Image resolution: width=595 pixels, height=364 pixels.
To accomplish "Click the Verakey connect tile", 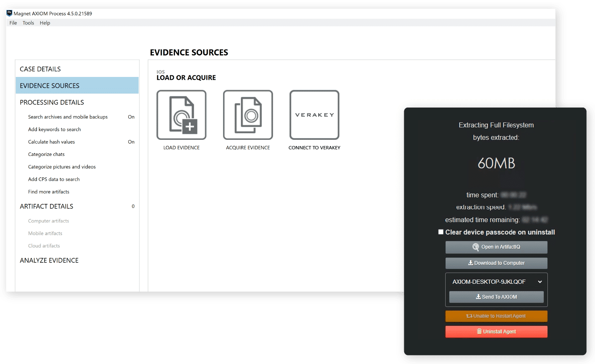I will tap(314, 115).
